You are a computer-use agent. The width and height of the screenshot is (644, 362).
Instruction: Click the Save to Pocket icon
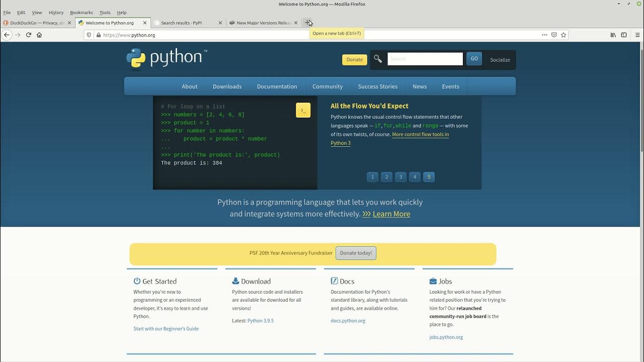[554, 35]
